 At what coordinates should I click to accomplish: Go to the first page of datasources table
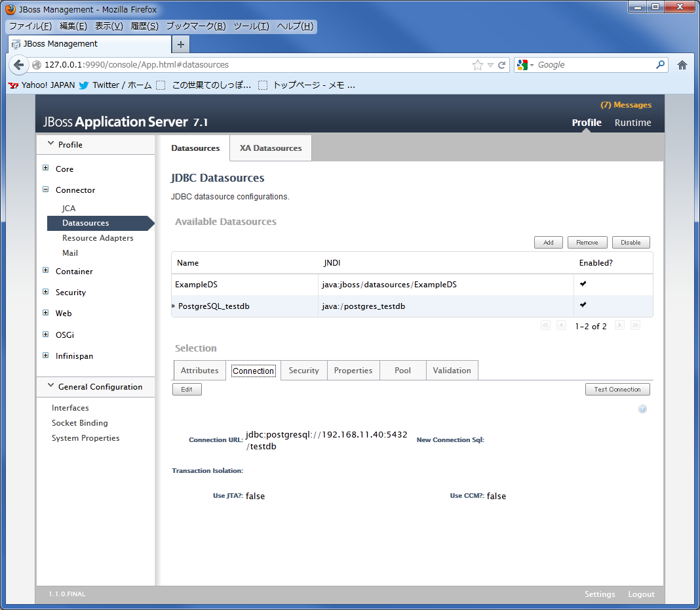[545, 325]
